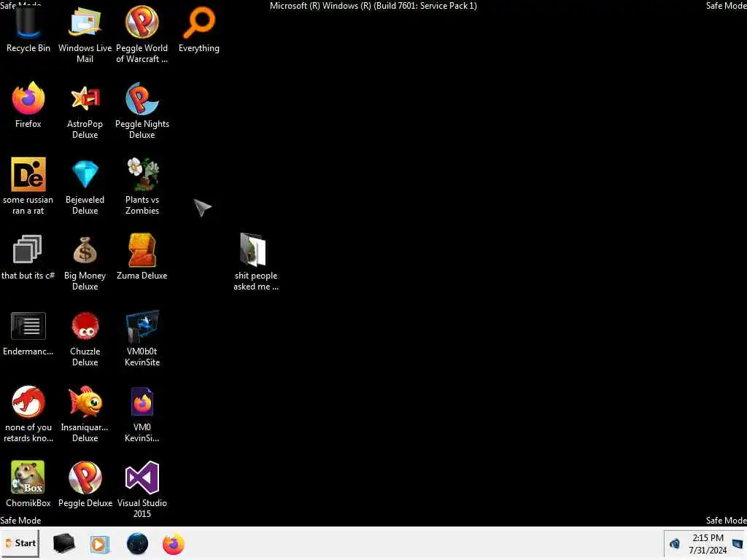Open the Start menu button
The width and height of the screenshot is (747, 560).
[20, 543]
